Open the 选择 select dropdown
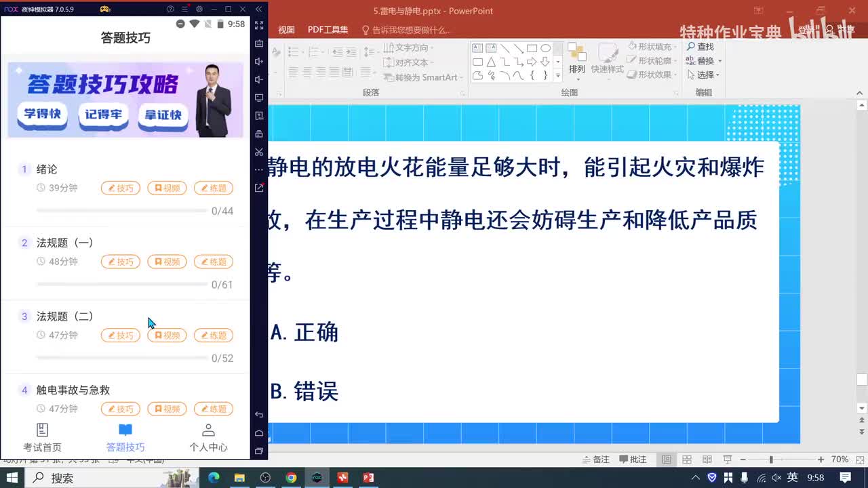868x488 pixels. tap(704, 75)
